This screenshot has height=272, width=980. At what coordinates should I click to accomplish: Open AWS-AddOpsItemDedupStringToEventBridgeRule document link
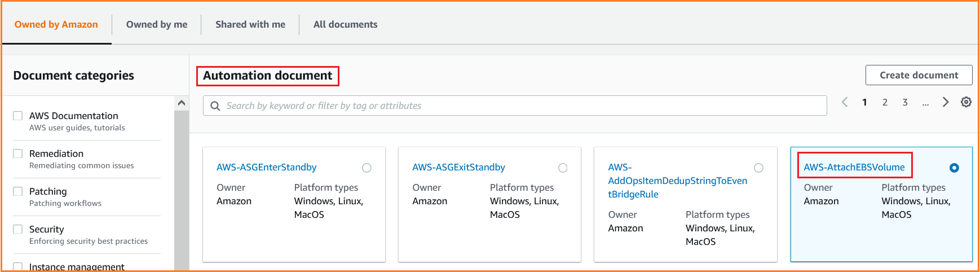coord(678,181)
